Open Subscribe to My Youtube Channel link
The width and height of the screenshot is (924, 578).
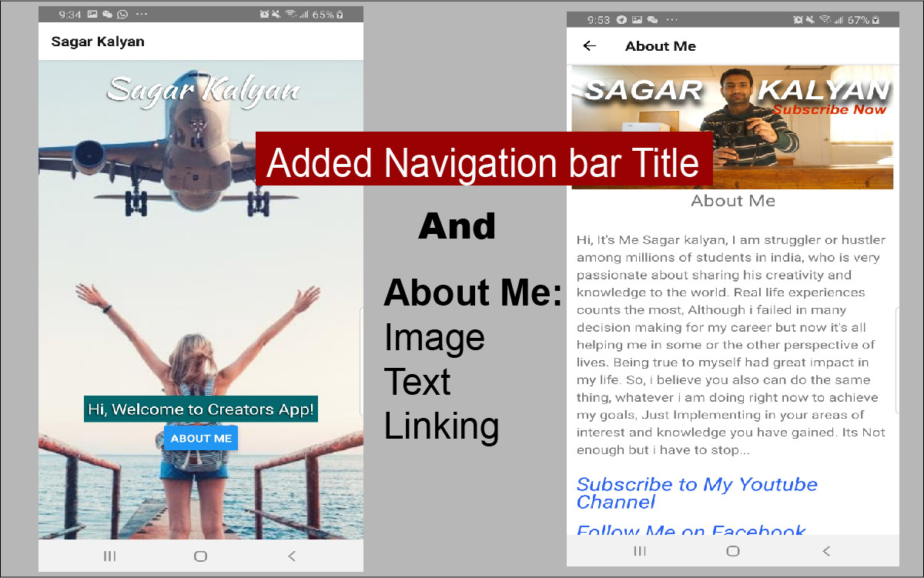(x=697, y=493)
